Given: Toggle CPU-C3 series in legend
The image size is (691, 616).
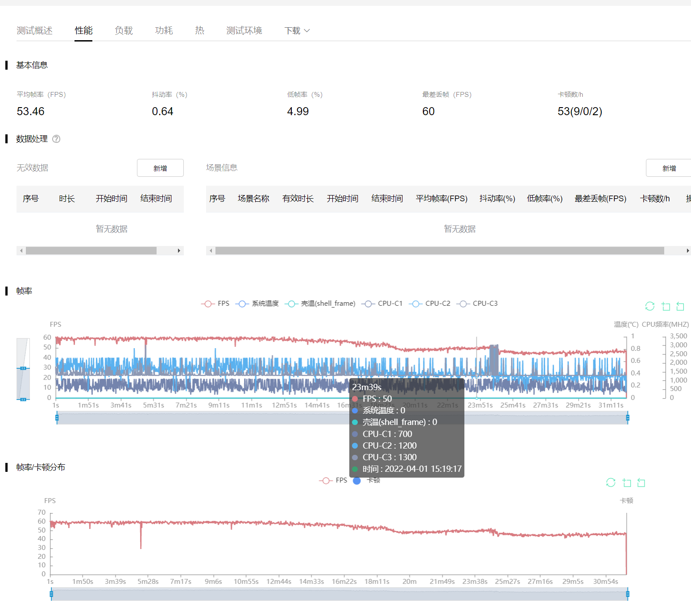Looking at the screenshot, I should click(x=477, y=304).
